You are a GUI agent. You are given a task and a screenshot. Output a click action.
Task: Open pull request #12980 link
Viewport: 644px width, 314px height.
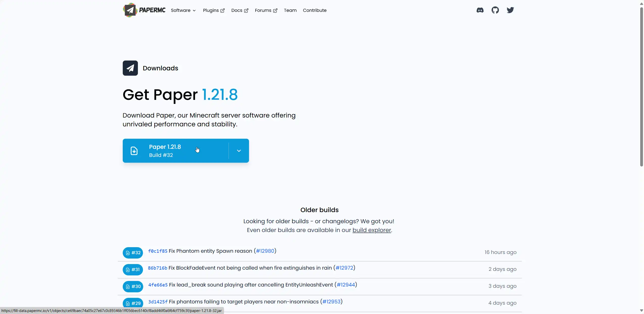(x=265, y=251)
